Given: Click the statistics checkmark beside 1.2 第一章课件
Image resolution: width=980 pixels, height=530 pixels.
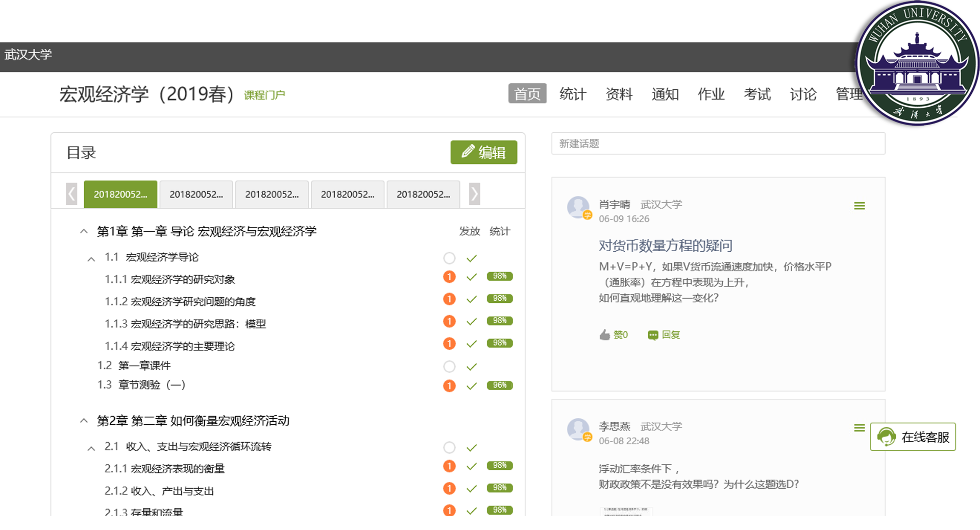Looking at the screenshot, I should point(471,367).
